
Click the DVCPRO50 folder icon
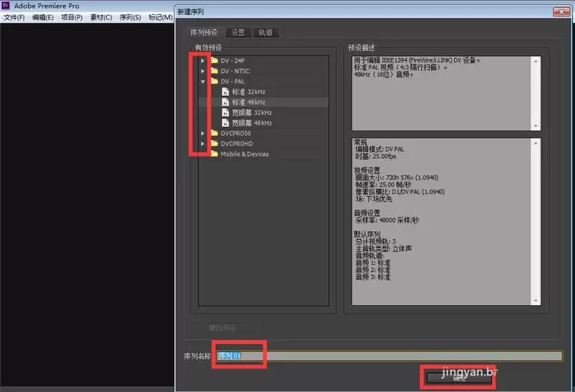pos(214,133)
